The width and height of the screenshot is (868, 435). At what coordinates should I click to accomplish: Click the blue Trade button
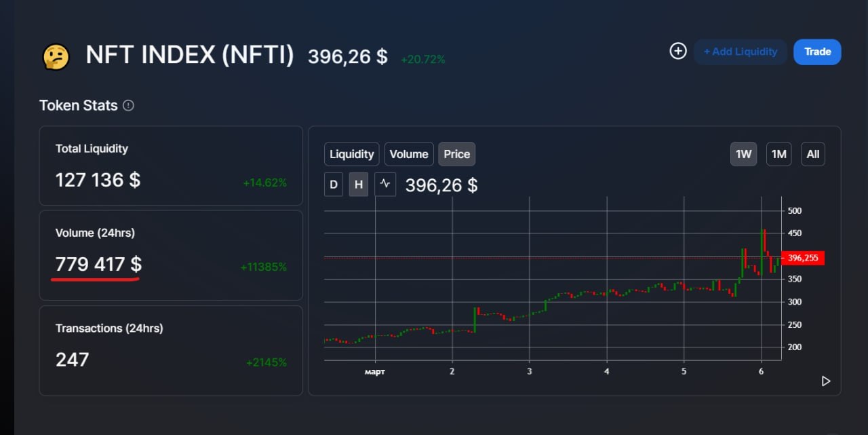tap(817, 52)
